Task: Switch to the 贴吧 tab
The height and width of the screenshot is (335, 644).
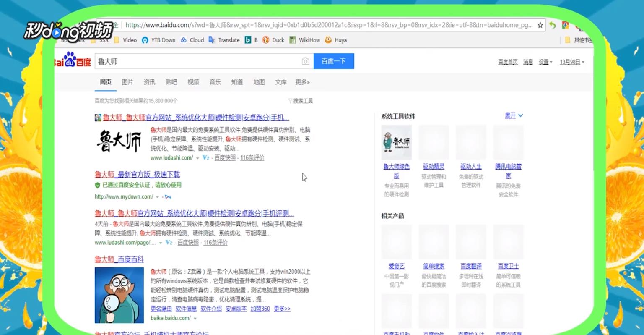Action: coord(171,82)
